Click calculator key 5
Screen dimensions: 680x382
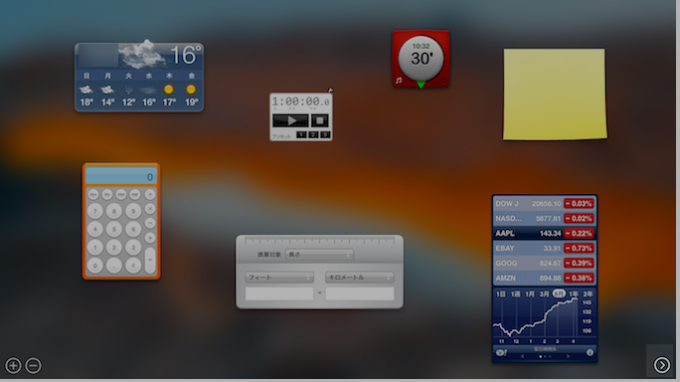click(114, 229)
